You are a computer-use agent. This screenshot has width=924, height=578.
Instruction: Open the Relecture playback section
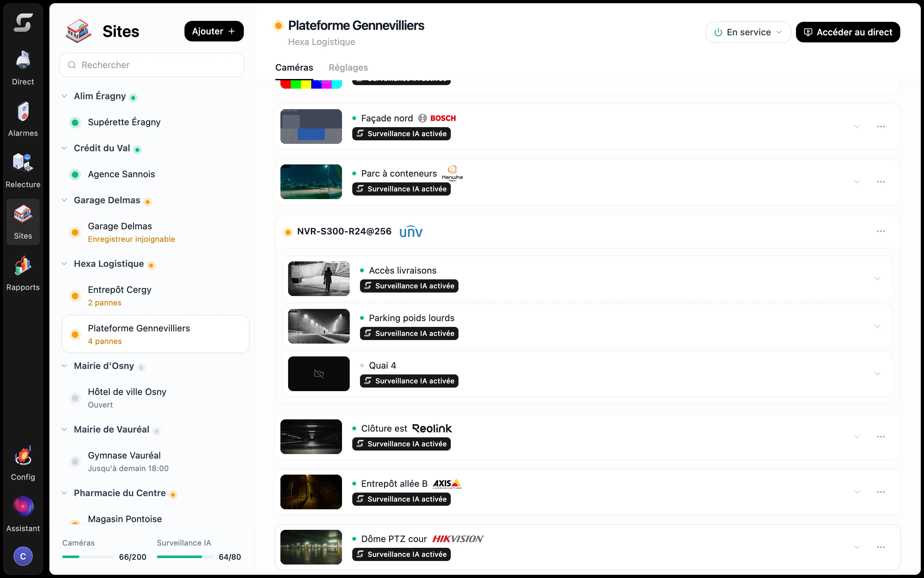click(23, 171)
